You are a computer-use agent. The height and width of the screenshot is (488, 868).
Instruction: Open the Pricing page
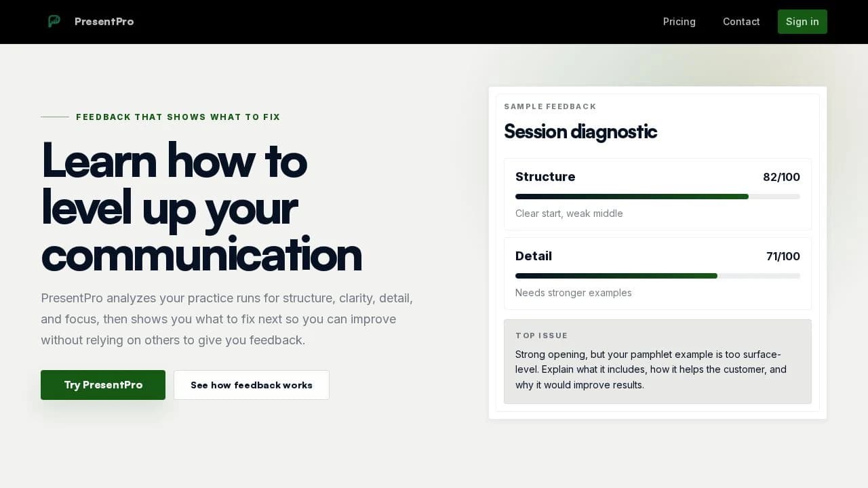click(679, 22)
